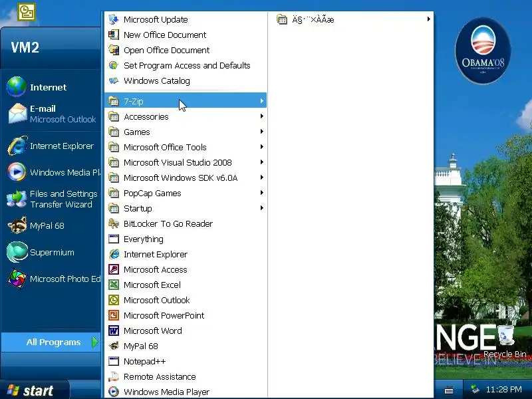
Task: Click the Remote Assistance icon
Action: [x=114, y=376]
